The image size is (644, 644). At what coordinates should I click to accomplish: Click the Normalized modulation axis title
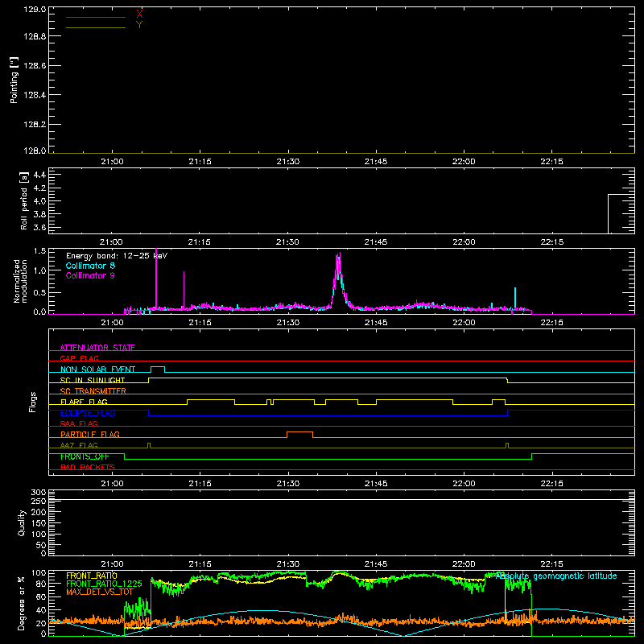[20, 281]
